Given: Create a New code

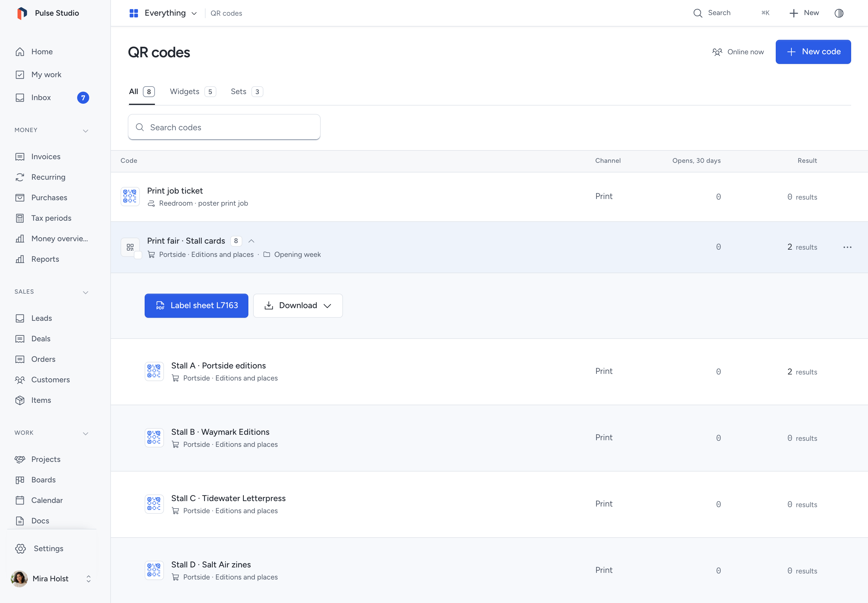Looking at the screenshot, I should tap(813, 52).
